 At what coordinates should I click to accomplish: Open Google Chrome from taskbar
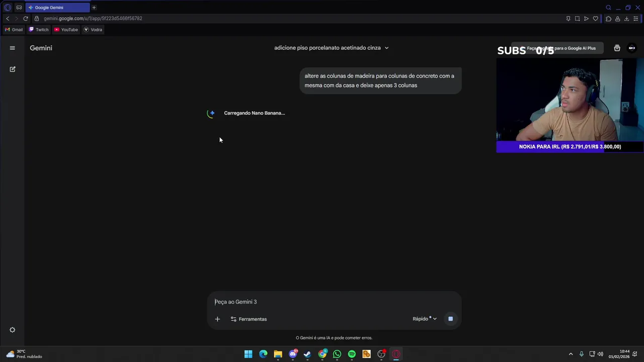323,354
